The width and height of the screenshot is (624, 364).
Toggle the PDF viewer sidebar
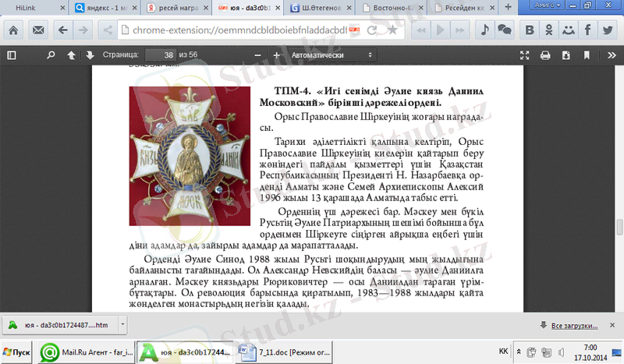coord(11,55)
